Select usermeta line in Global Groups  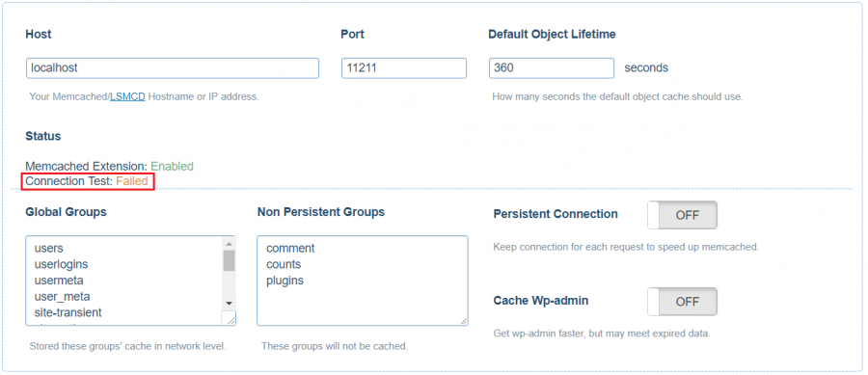(59, 281)
